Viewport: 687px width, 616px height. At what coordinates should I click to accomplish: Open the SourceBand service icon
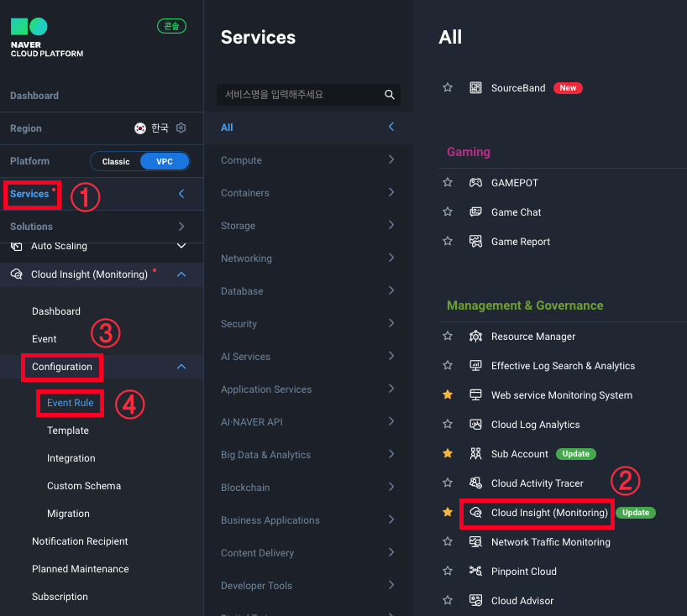click(475, 87)
